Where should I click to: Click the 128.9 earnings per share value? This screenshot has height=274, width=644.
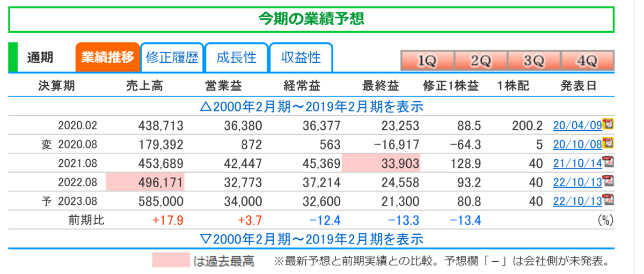[467, 164]
